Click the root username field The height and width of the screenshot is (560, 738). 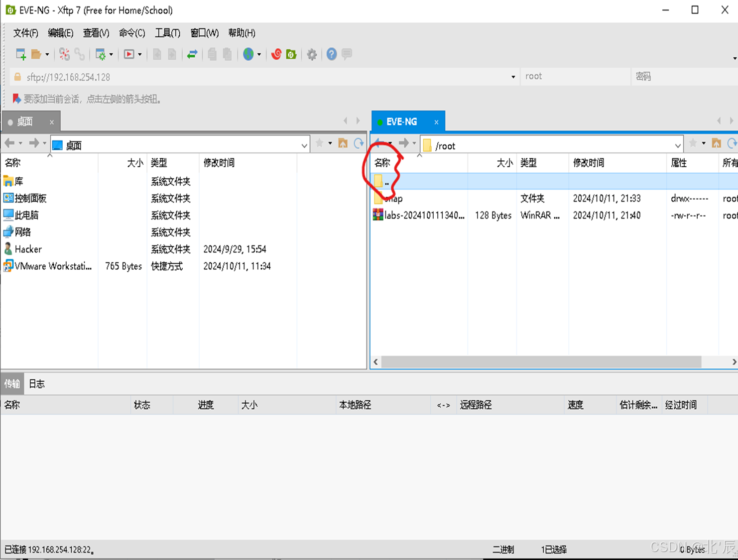point(575,77)
